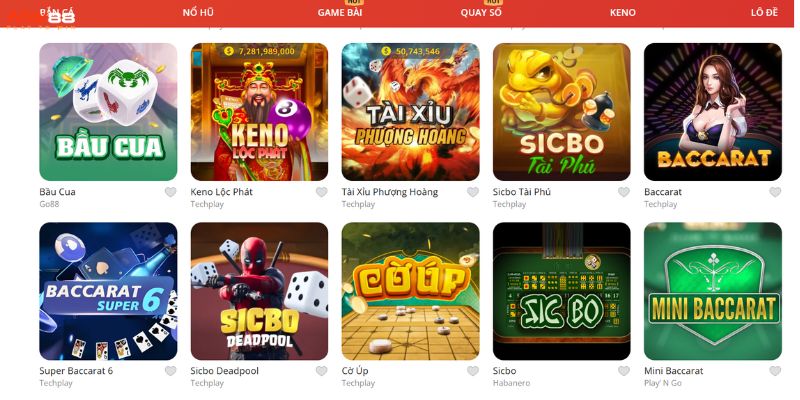
Task: Select the Keno navigation item
Action: pos(622,13)
